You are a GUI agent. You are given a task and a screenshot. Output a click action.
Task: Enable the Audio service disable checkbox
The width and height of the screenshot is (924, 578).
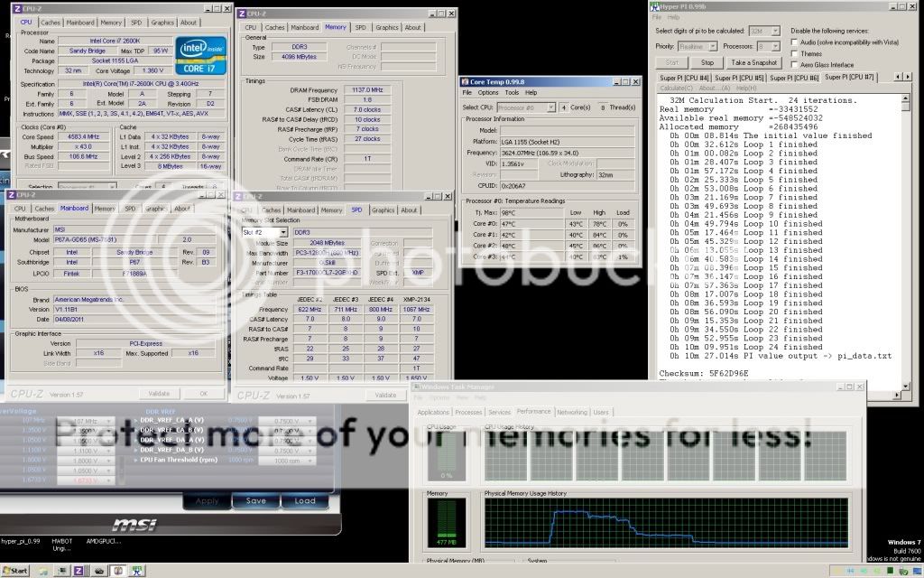coord(793,42)
